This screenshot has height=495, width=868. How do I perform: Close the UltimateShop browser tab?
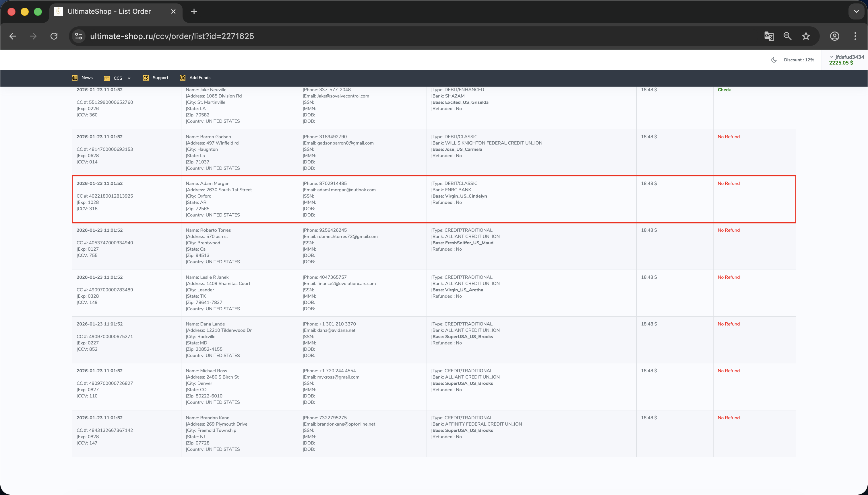173,11
